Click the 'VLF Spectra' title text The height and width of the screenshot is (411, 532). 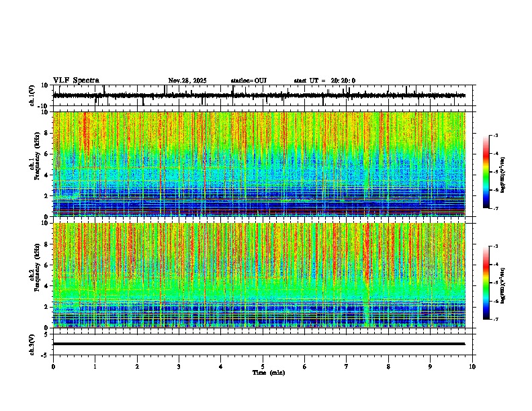tap(76, 81)
